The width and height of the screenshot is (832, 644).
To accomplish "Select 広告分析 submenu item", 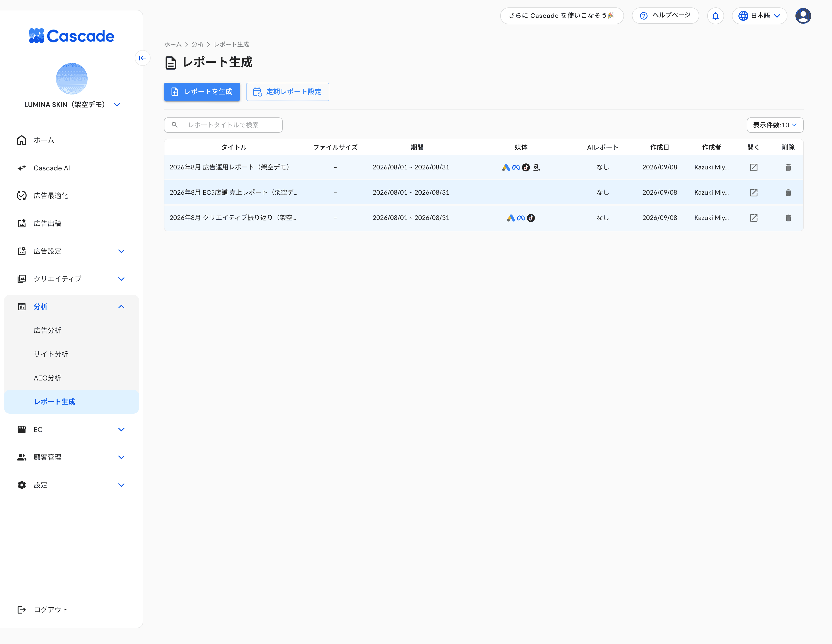I will 71,330.
